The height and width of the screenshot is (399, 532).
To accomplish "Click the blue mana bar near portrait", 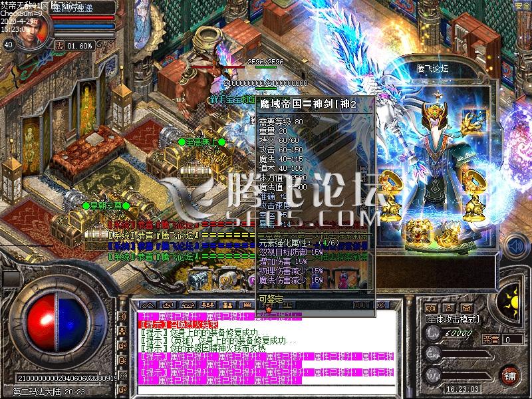I will tap(83, 26).
